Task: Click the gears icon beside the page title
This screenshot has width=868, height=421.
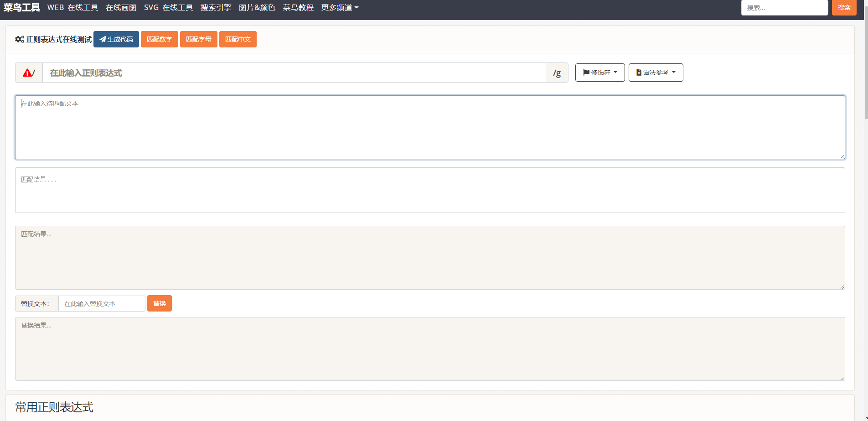Action: coord(20,40)
